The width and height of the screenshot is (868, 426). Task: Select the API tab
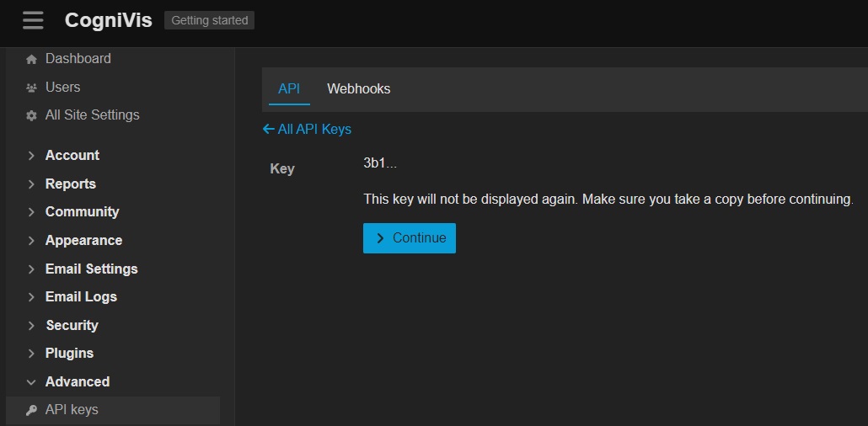pyautogui.click(x=289, y=88)
